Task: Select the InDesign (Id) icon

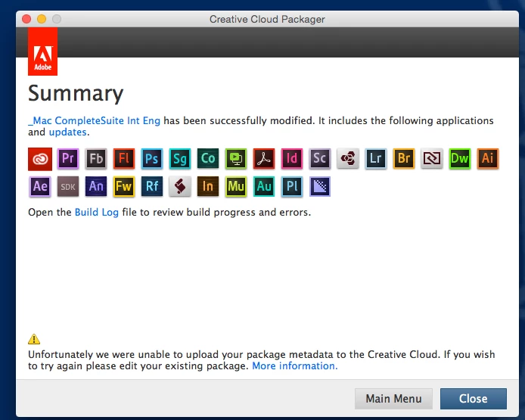Action: tap(292, 158)
